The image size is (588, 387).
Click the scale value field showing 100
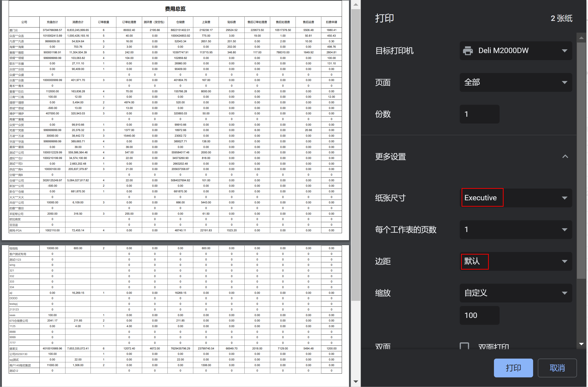pos(479,315)
